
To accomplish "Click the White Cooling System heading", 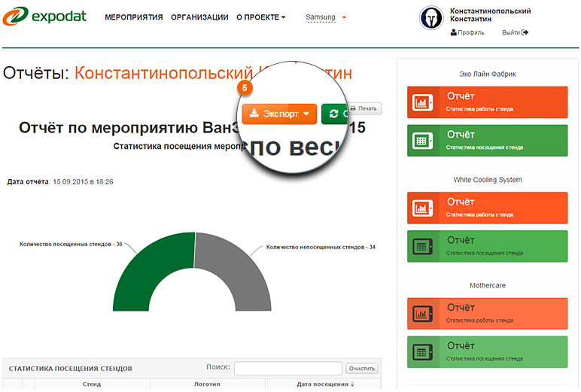I will pos(487,180).
